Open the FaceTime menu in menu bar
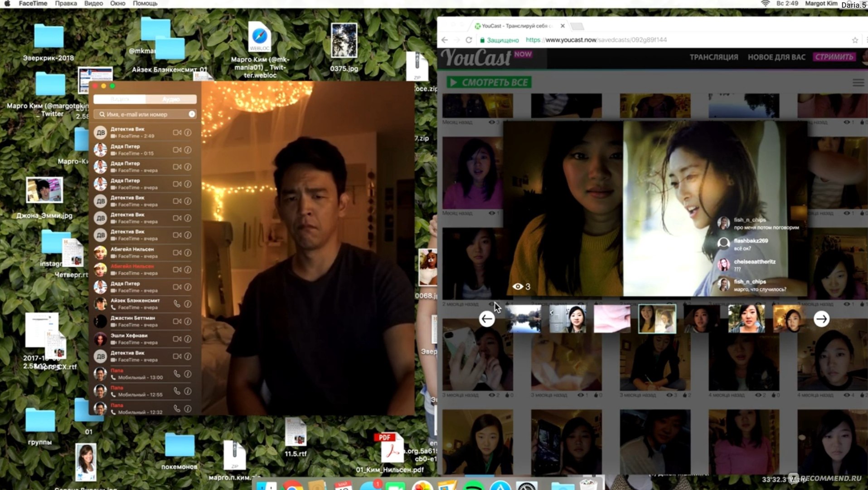 coord(33,3)
